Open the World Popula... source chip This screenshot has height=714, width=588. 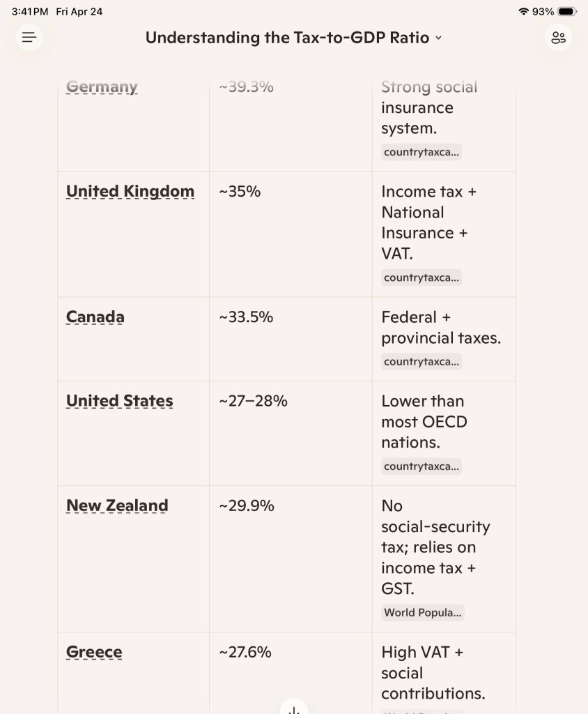422,612
